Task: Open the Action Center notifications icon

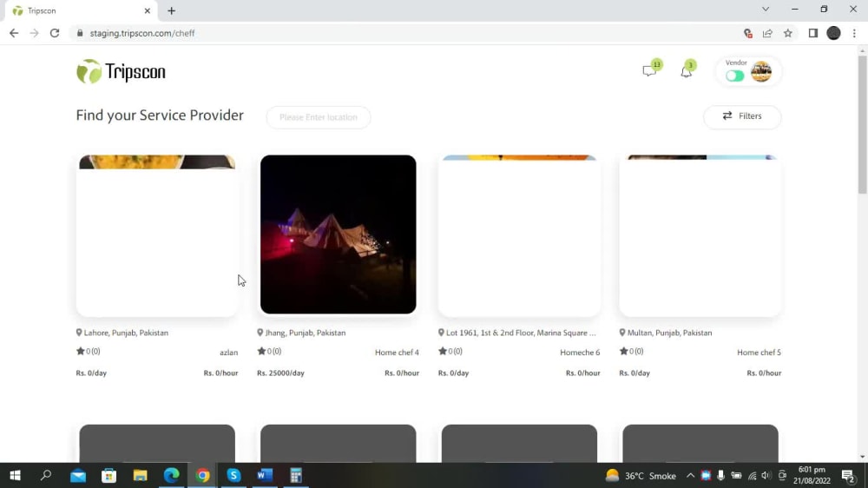Action: (x=848, y=475)
